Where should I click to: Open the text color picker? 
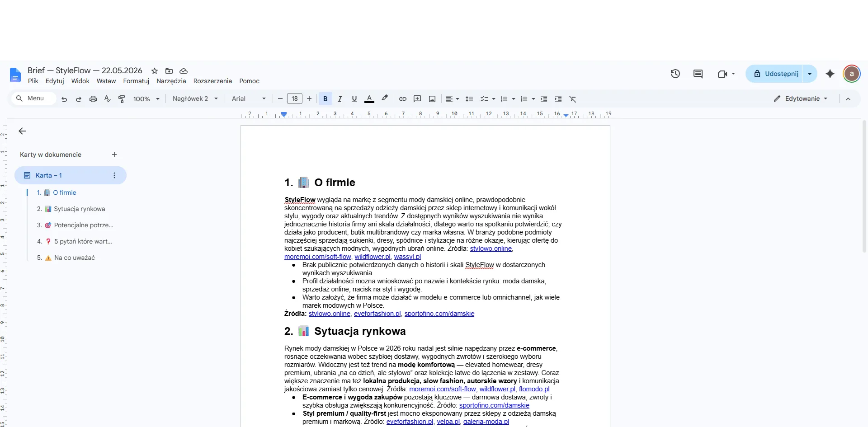pyautogui.click(x=369, y=99)
